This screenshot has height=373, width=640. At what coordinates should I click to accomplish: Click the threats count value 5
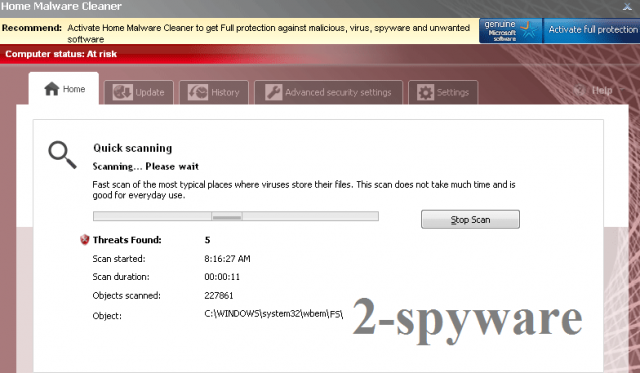coord(207,240)
